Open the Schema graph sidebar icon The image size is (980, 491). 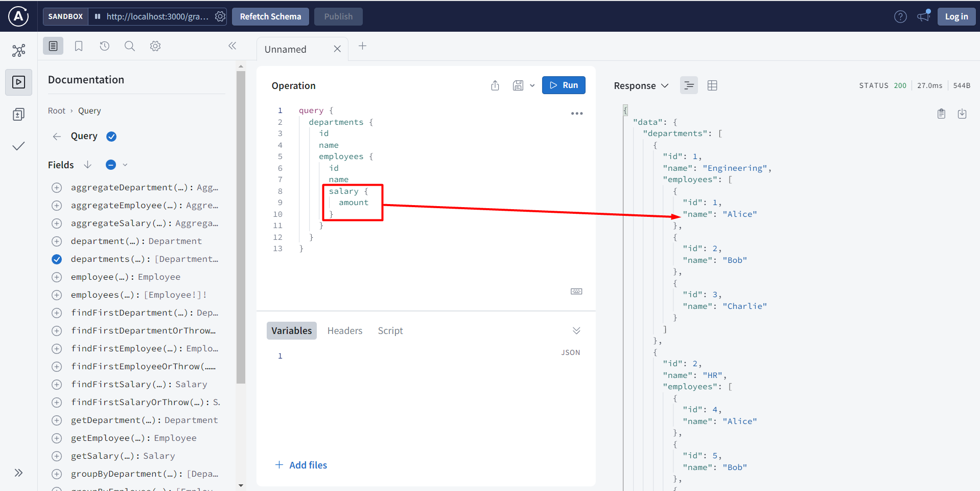tap(18, 50)
